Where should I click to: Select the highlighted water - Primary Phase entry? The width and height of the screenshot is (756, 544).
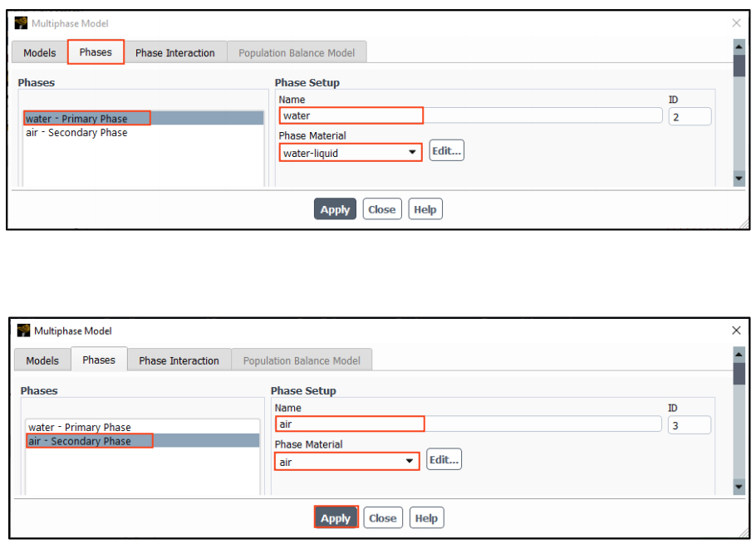[x=87, y=119]
